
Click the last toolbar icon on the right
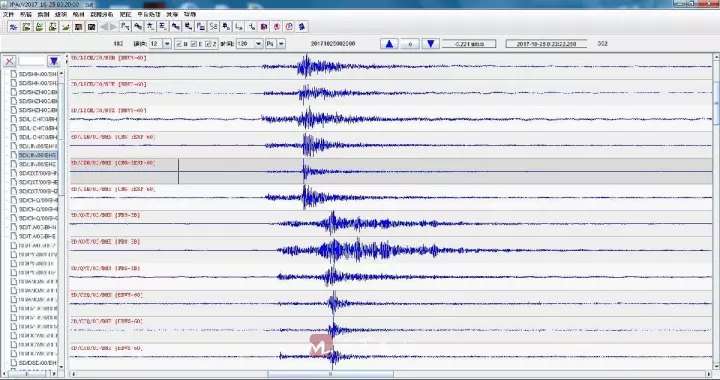click(x=302, y=27)
